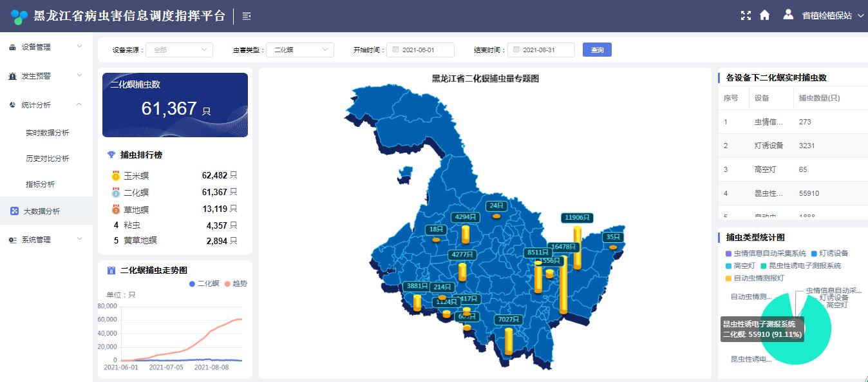Open 历史对比分析 in the sidebar
The image size is (868, 382).
click(x=47, y=158)
